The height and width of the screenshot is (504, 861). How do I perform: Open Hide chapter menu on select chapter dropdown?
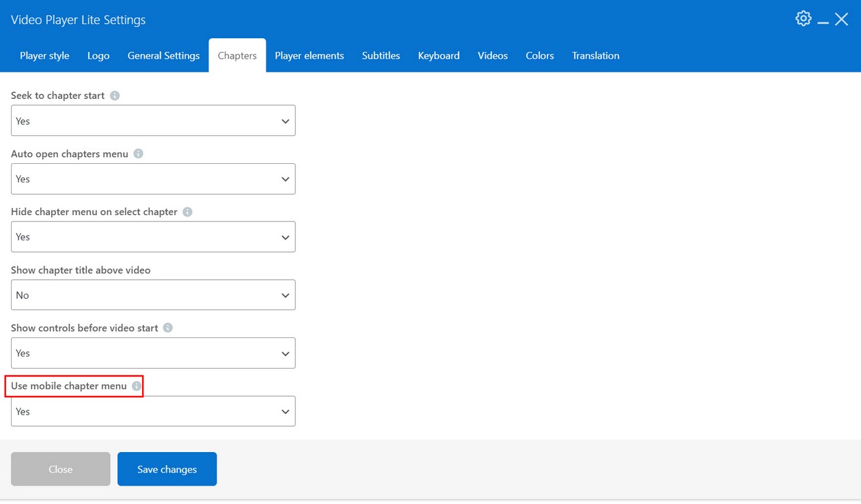coord(153,237)
